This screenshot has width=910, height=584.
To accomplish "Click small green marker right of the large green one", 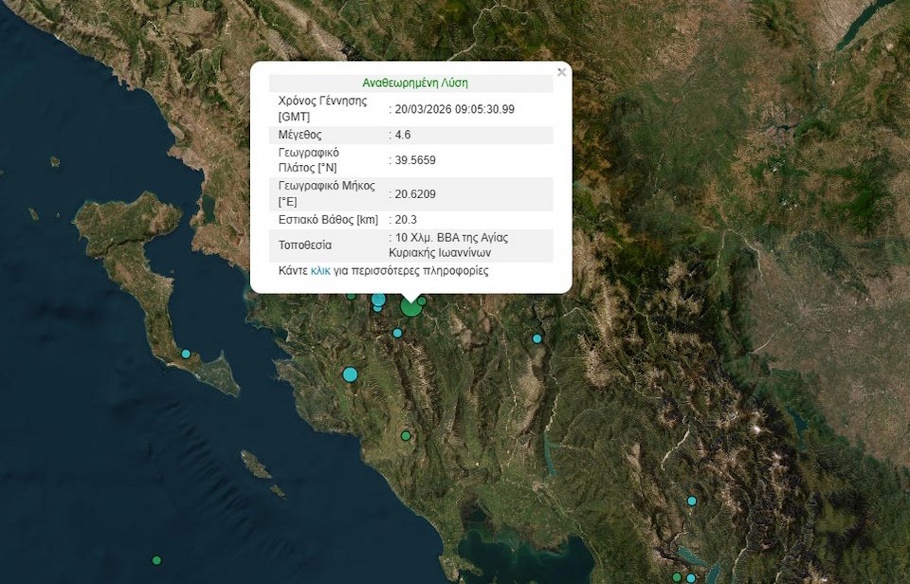I will click(x=423, y=301).
